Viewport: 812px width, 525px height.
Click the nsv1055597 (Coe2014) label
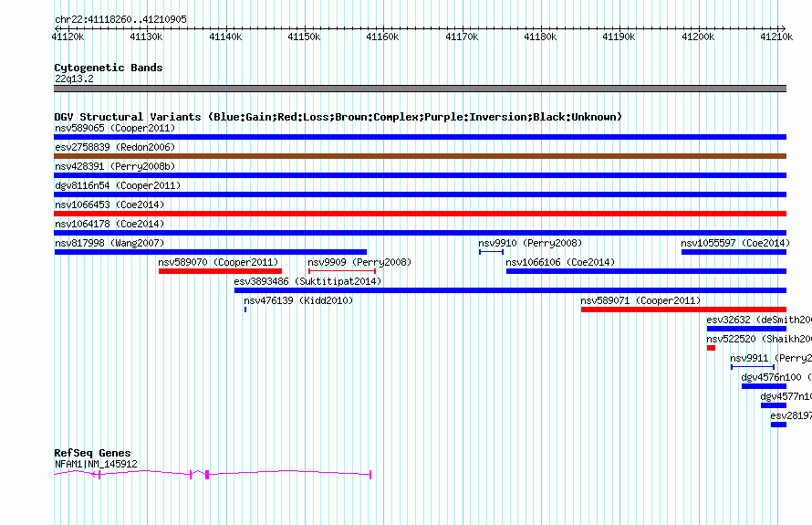pos(735,243)
